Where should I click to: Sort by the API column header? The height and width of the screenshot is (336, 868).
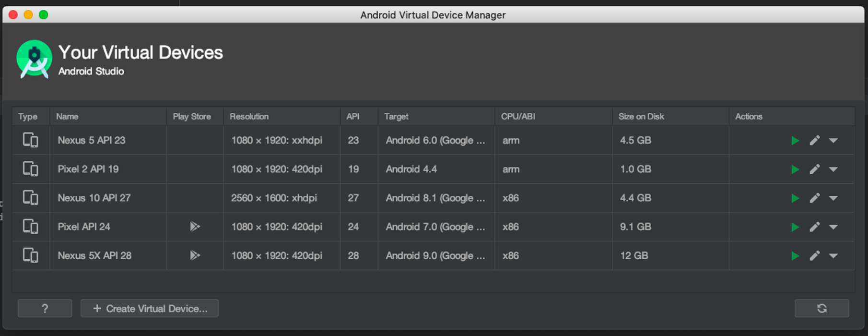359,117
